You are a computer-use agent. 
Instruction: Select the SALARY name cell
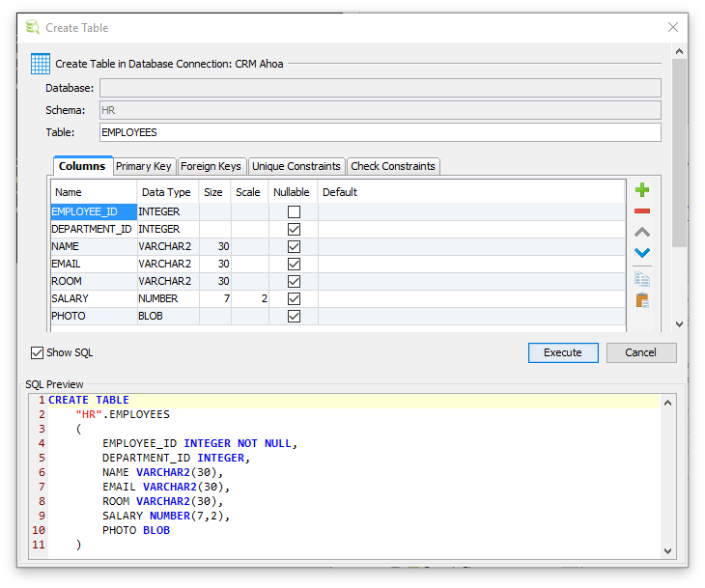tap(94, 298)
